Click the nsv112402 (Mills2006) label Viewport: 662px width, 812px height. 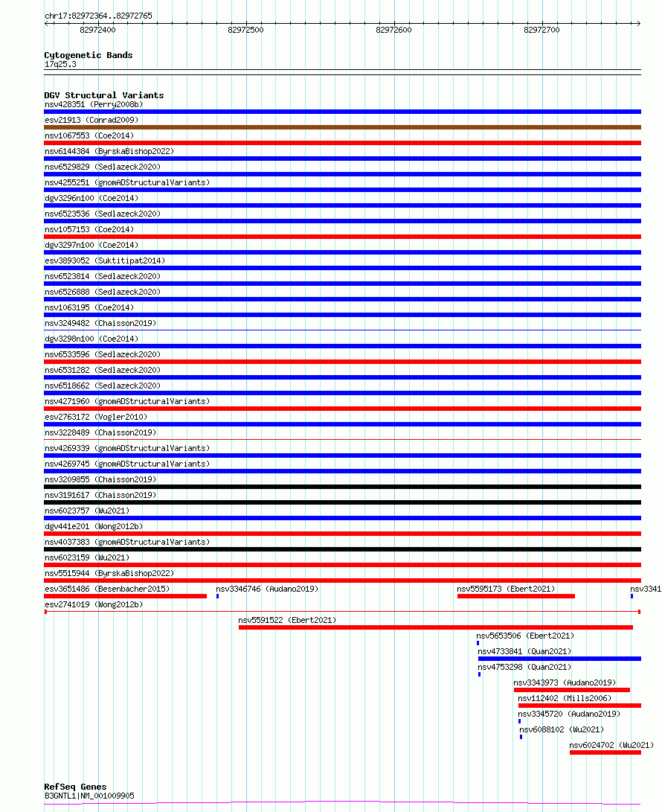565,698
